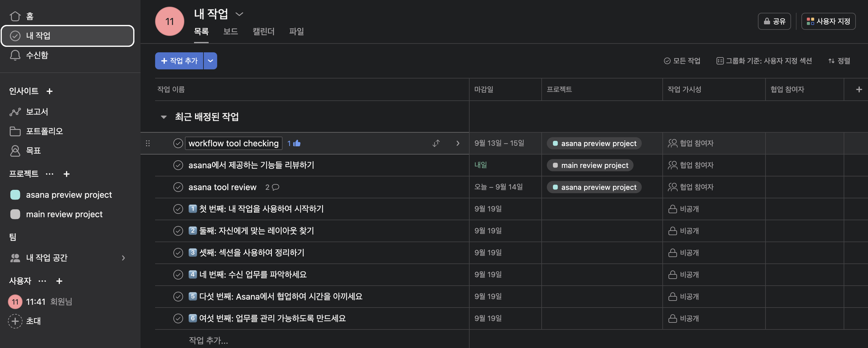Viewport: 868px width, 348px height.
Task: Open the goals person icon (목표)
Action: (15, 151)
